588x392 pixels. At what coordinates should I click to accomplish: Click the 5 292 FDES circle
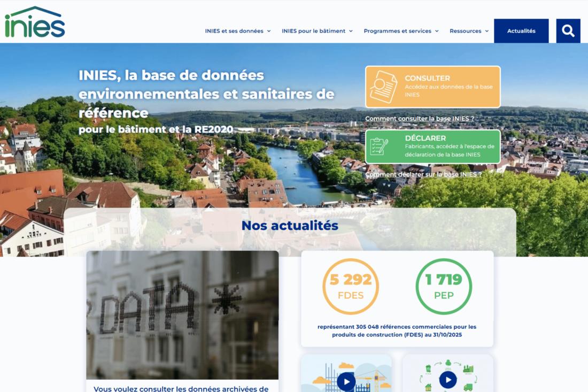click(x=351, y=286)
